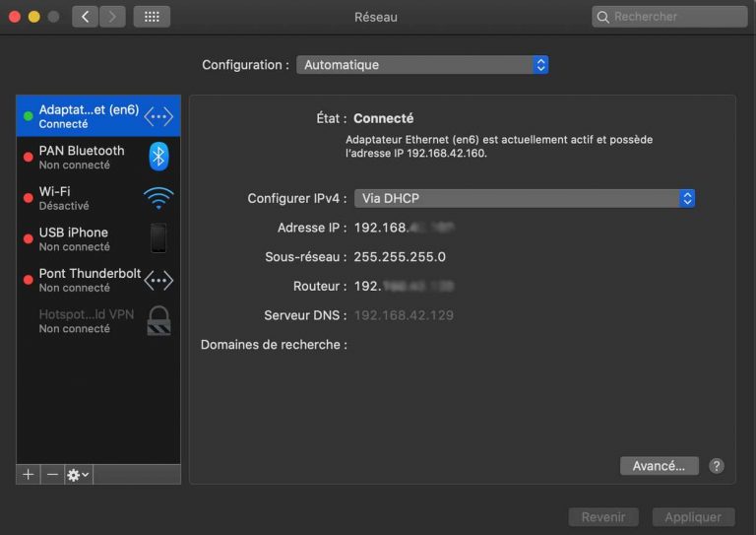Click the VPN padlock icon
The height and width of the screenshot is (535, 756).
click(158, 320)
